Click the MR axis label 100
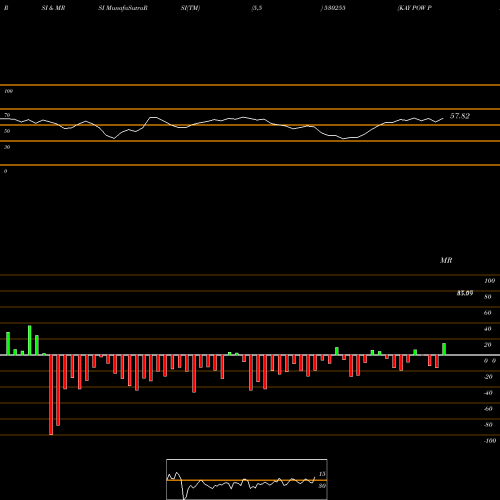Screen dimensions: 500x500 pos(490,281)
